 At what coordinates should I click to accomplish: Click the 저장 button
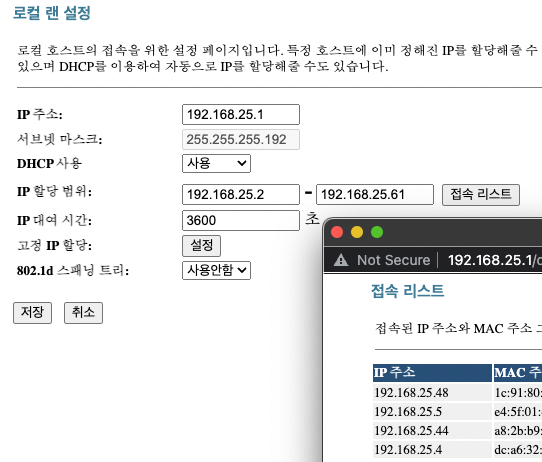pyautogui.click(x=32, y=313)
